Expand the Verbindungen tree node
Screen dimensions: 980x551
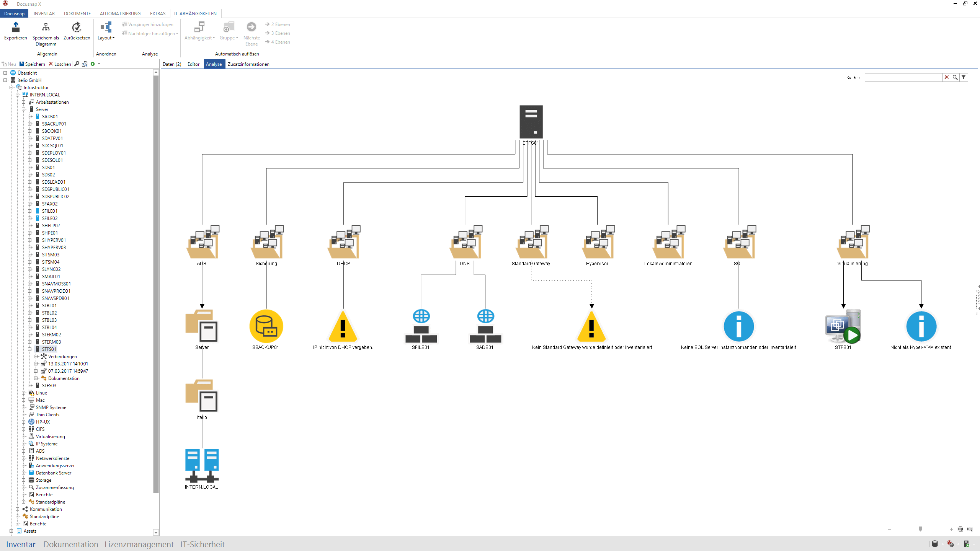click(36, 356)
